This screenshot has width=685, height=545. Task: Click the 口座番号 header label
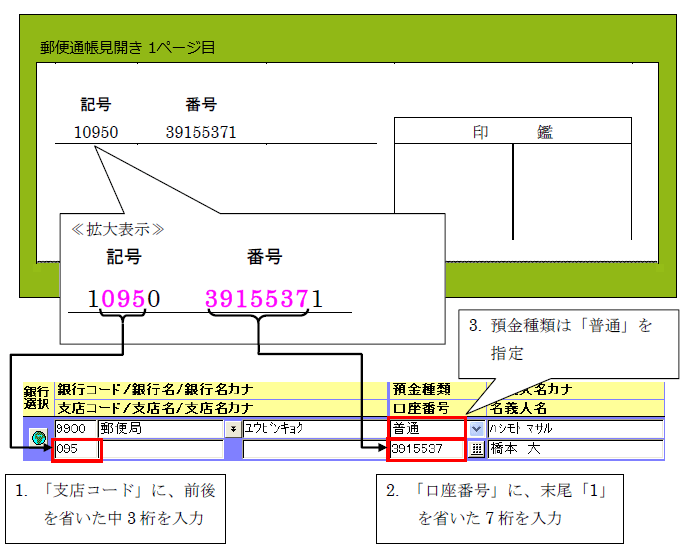[x=421, y=407]
